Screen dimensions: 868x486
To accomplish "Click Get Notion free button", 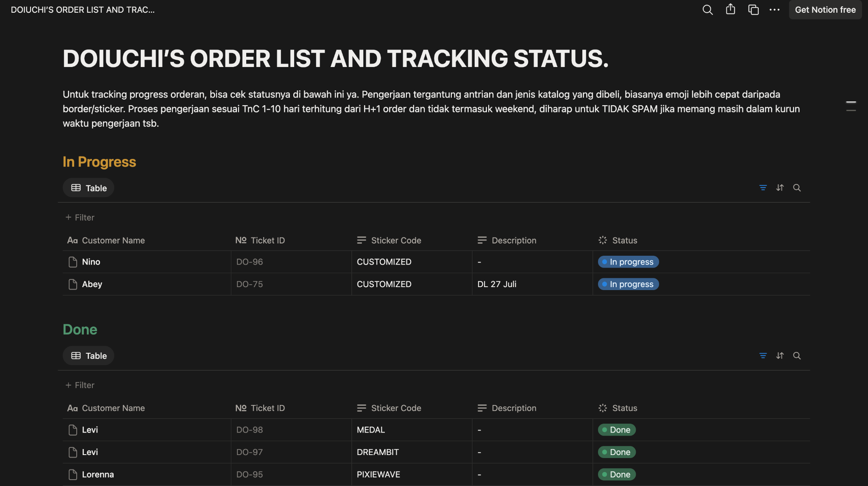I will pyautogui.click(x=825, y=10).
